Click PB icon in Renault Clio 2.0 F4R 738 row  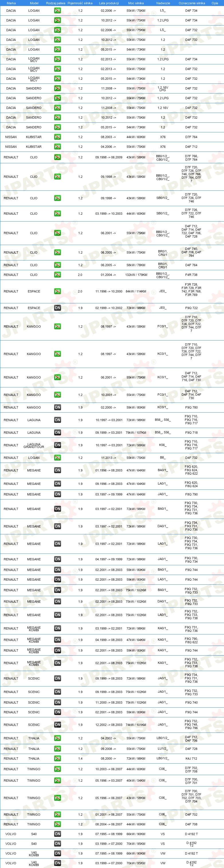tap(57, 275)
